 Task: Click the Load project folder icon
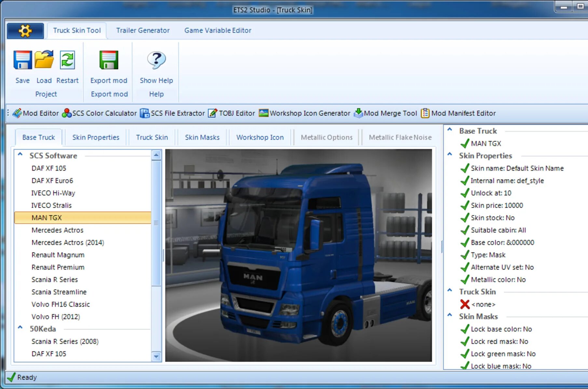tap(44, 60)
